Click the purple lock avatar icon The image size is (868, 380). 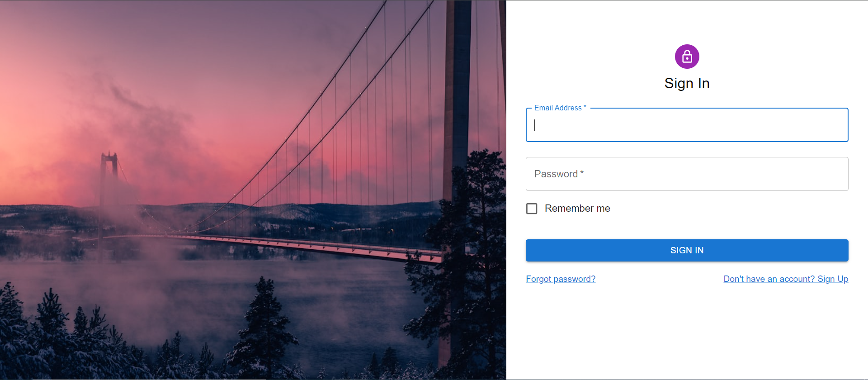687,57
